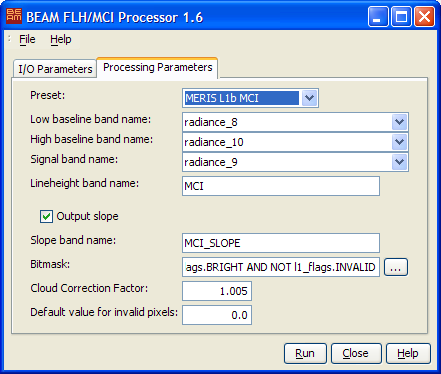441x374 pixels.
Task: Click the Bitmask expression text field
Action: pos(281,267)
